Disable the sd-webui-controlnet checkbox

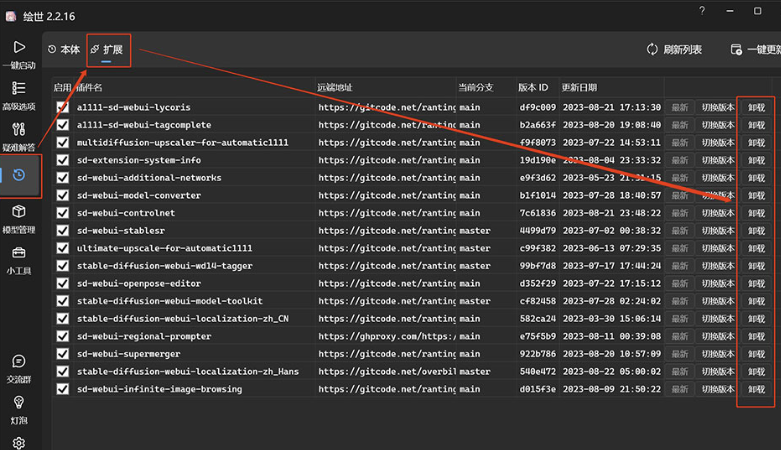(63, 213)
